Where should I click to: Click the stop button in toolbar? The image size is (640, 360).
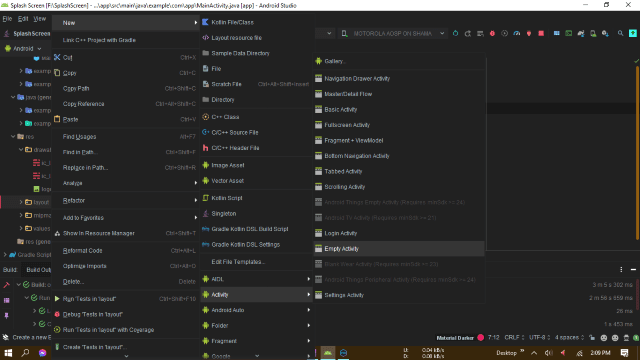coord(541,33)
